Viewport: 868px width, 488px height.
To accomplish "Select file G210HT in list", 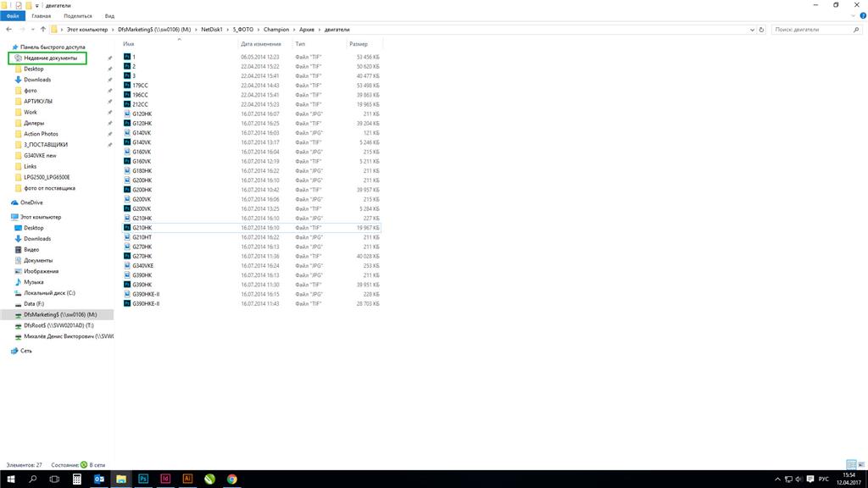I will click(142, 237).
